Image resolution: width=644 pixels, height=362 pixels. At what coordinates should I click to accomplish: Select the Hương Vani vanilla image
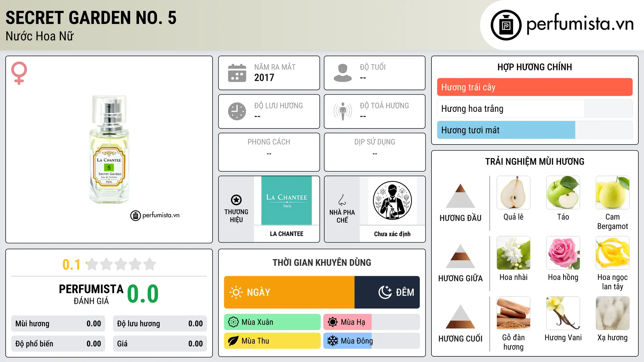point(563,313)
